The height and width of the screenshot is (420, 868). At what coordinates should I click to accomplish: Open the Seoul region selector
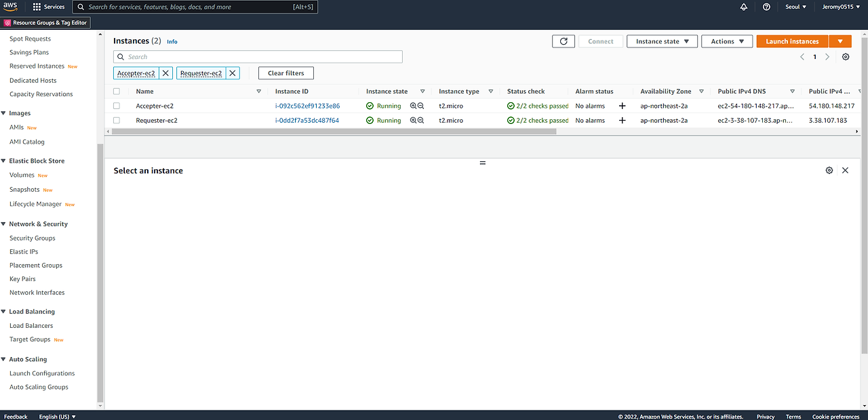pos(795,7)
